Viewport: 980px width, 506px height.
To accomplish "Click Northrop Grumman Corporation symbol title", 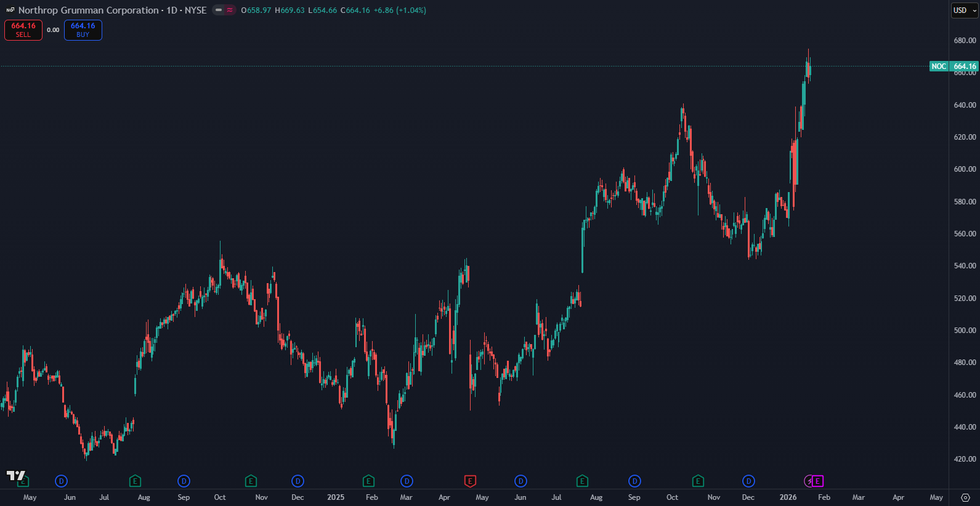I will (88, 10).
